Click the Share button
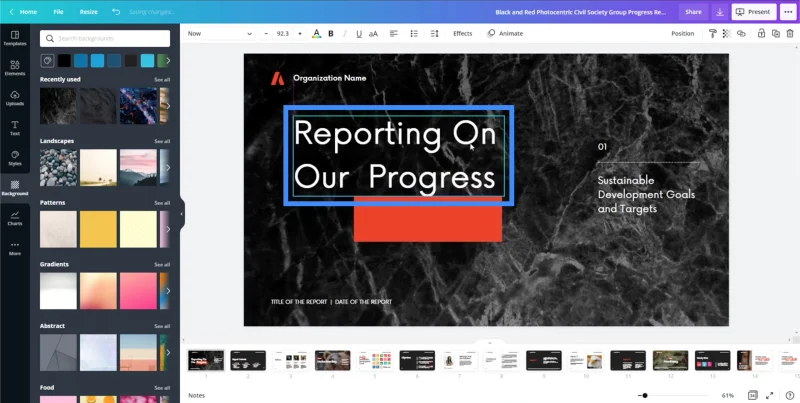This screenshot has width=800, height=403. click(693, 12)
